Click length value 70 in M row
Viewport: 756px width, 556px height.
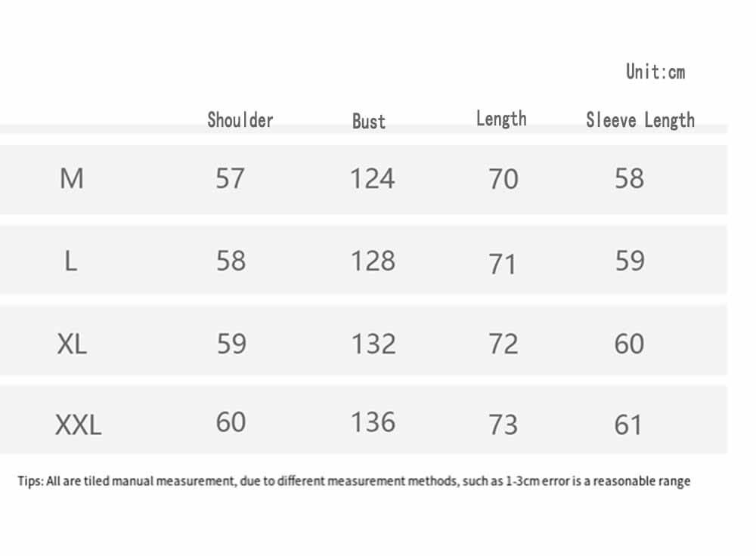pyautogui.click(x=503, y=180)
